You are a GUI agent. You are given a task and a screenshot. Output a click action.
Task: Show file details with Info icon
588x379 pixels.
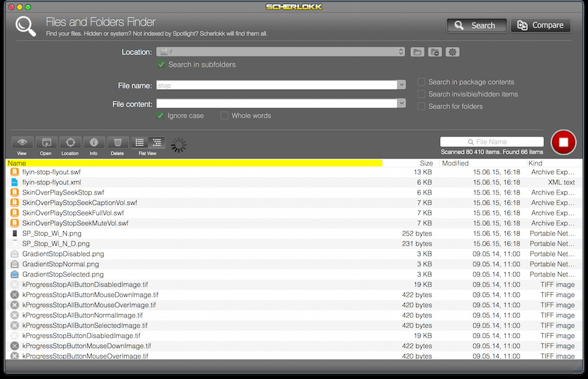(93, 142)
